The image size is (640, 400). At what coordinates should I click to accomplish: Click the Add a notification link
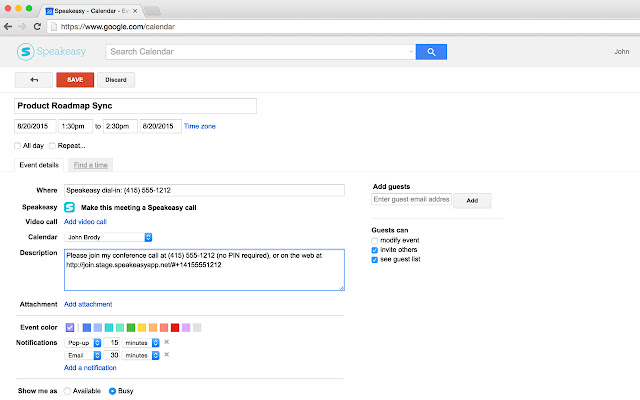(x=90, y=368)
